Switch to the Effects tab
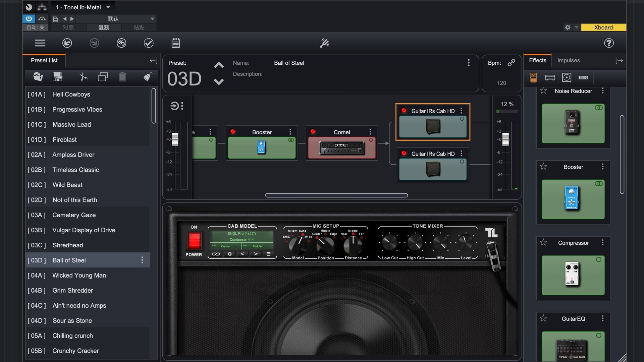The height and width of the screenshot is (362, 644). click(538, 60)
